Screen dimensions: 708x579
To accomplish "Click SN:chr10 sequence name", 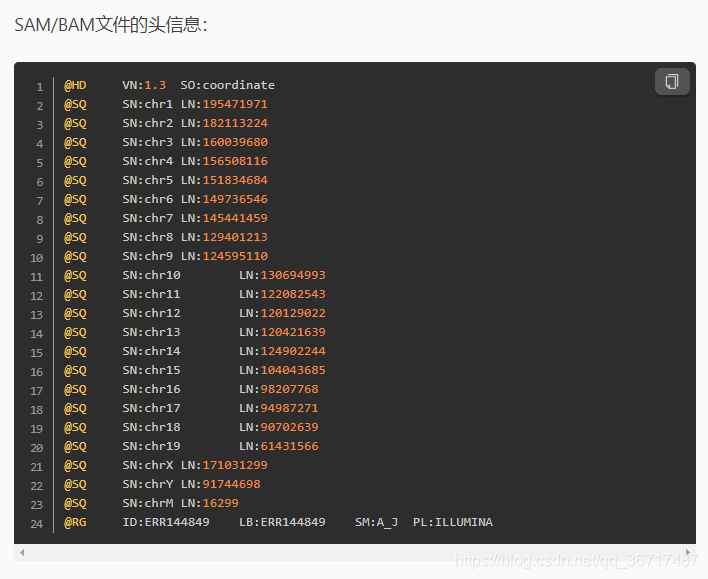I will tap(151, 275).
